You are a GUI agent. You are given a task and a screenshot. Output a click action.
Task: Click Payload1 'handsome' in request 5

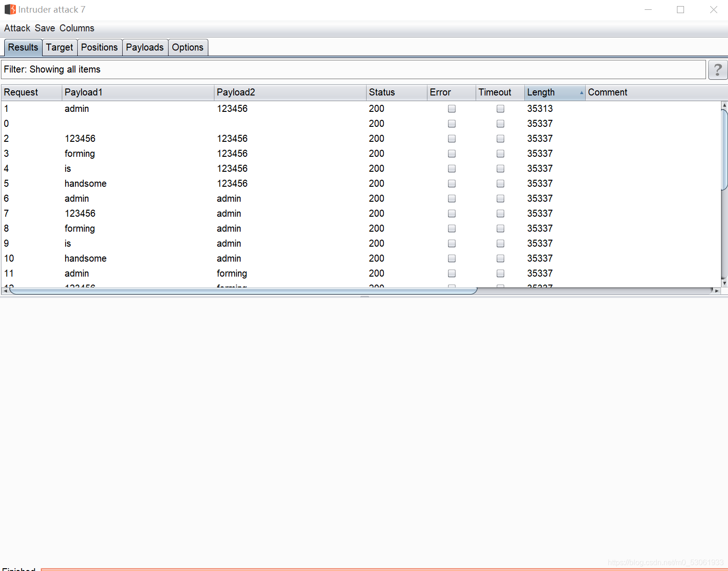86,183
